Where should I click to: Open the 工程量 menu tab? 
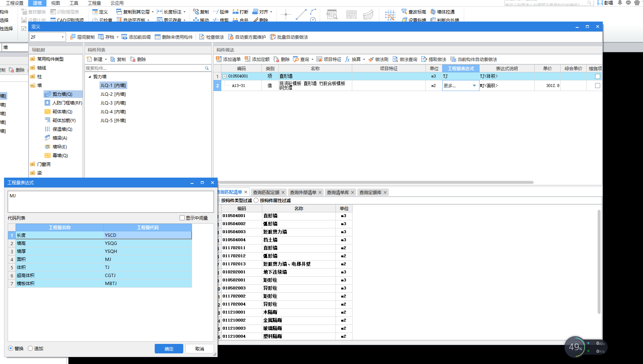pyautogui.click(x=94, y=3)
